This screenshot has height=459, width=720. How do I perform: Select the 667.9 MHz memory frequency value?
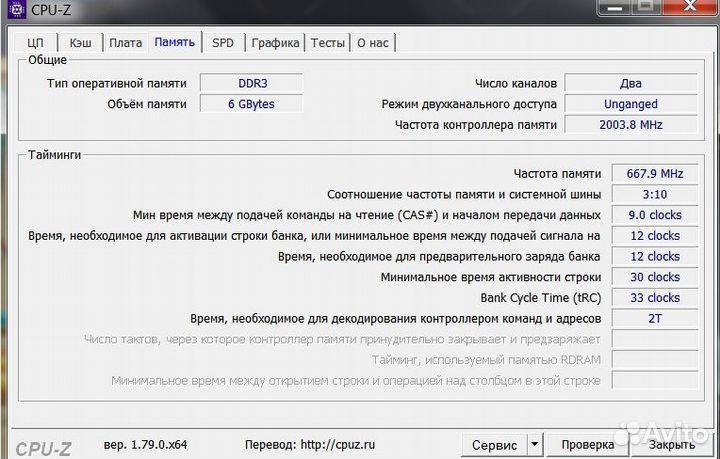(x=655, y=174)
